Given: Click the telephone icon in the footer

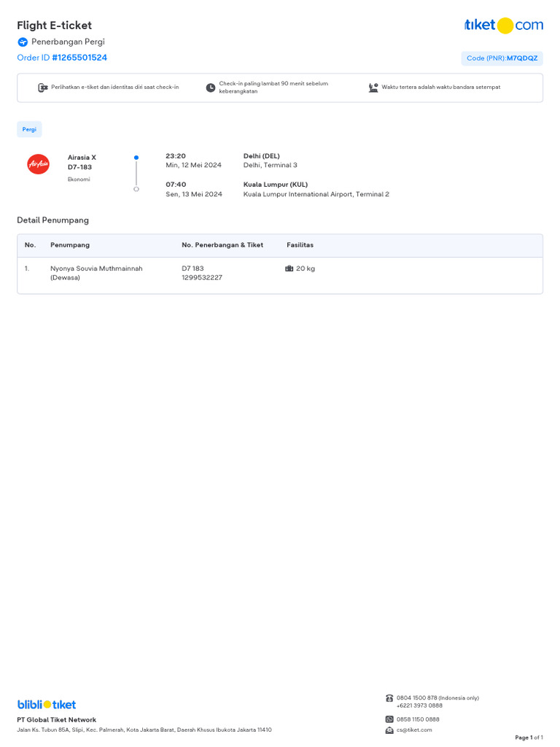Looking at the screenshot, I should tap(389, 698).
